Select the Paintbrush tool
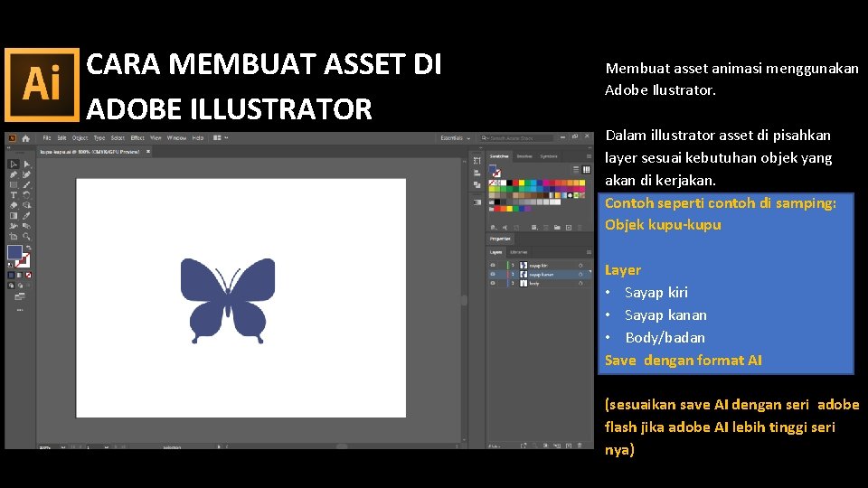868x488 pixels. pyautogui.click(x=26, y=184)
